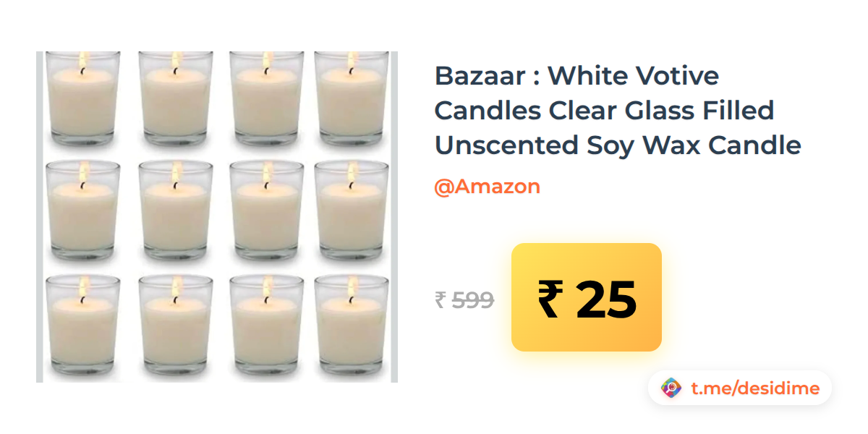Click the @Amazon store link
This screenshot has height=434, width=868.
pos(487,187)
